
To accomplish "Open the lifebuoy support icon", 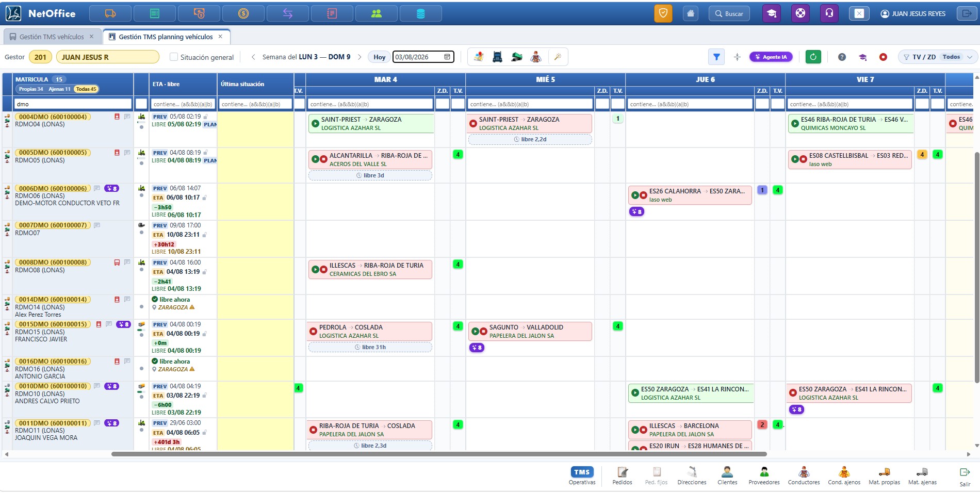I will [801, 13].
